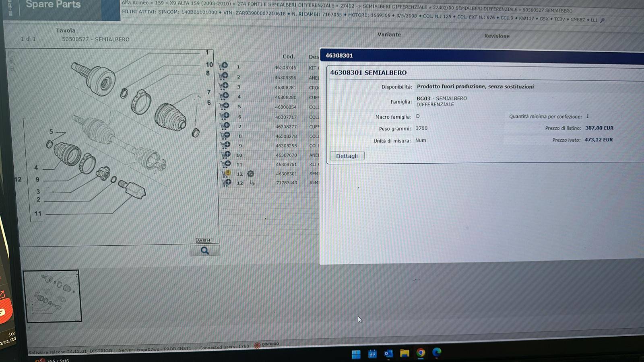Open breadcrumb 27402/00 SEMIALBERI DIFFERENZIALE
The width and height of the screenshot is (644, 362).
point(475,8)
